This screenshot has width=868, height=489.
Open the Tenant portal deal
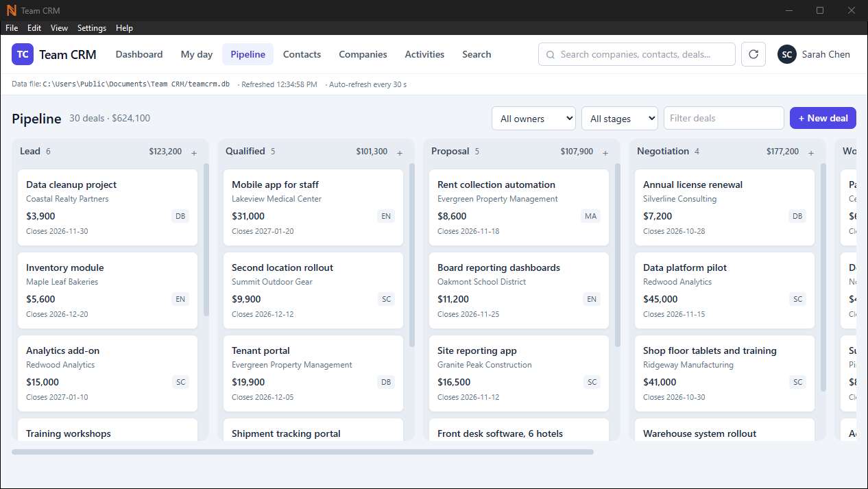313,373
